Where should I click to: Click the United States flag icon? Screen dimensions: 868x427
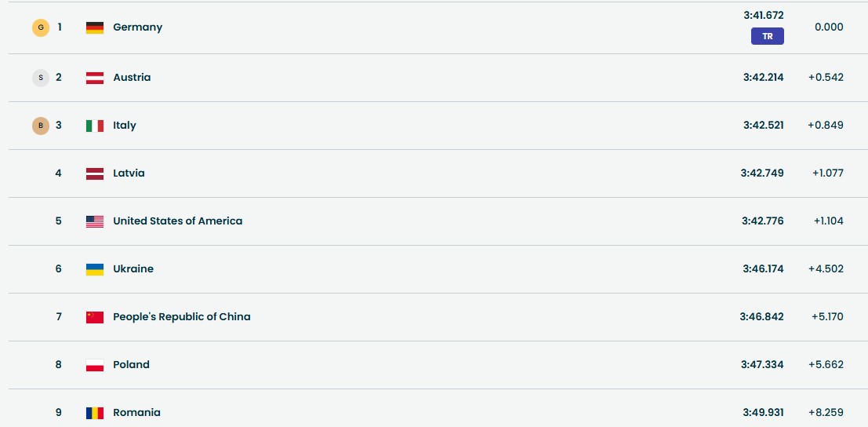pyautogui.click(x=95, y=221)
